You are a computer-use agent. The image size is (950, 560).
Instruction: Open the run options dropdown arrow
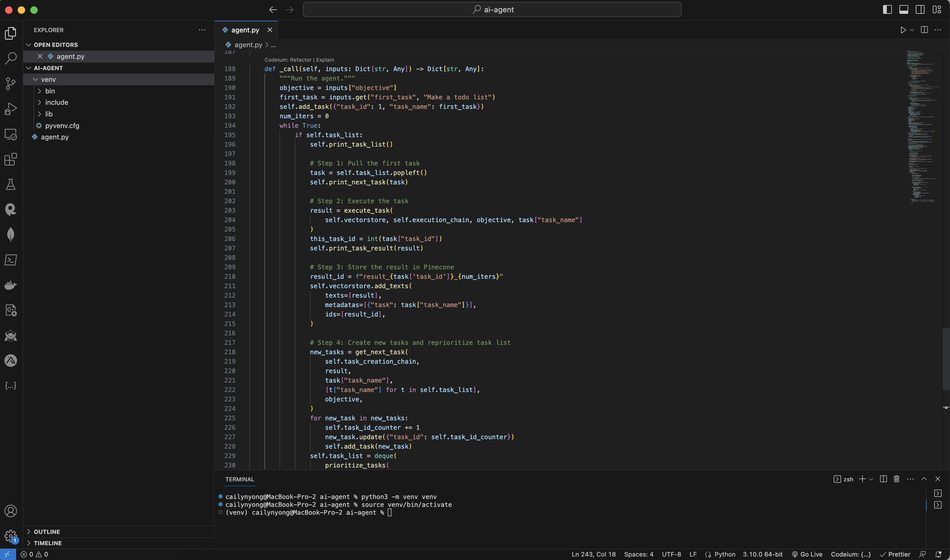(x=912, y=30)
